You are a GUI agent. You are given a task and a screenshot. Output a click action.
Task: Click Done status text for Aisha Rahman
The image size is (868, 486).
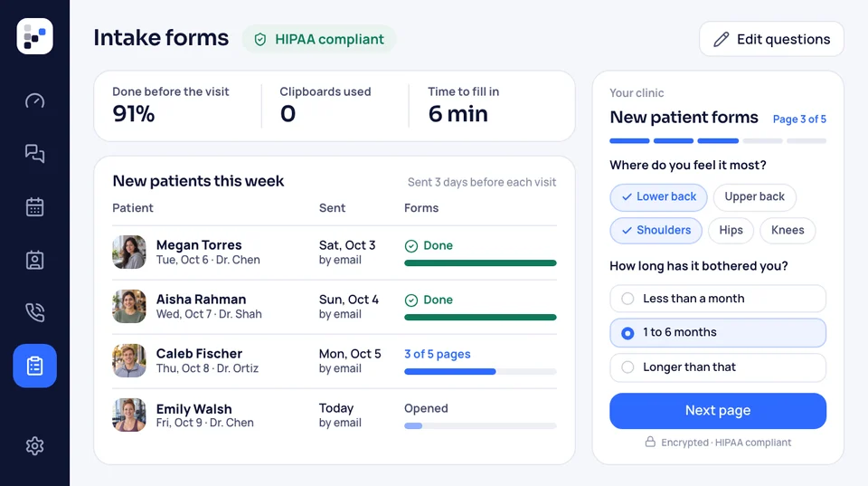pos(438,300)
